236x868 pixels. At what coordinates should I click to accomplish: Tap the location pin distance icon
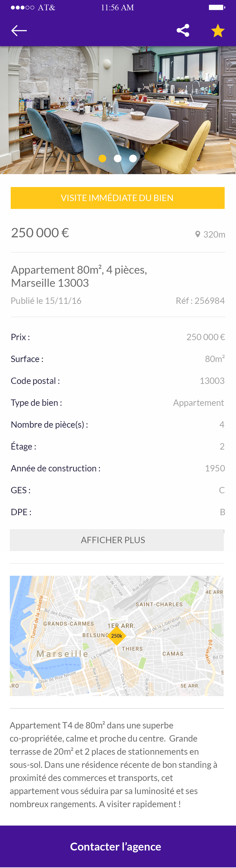click(x=198, y=234)
